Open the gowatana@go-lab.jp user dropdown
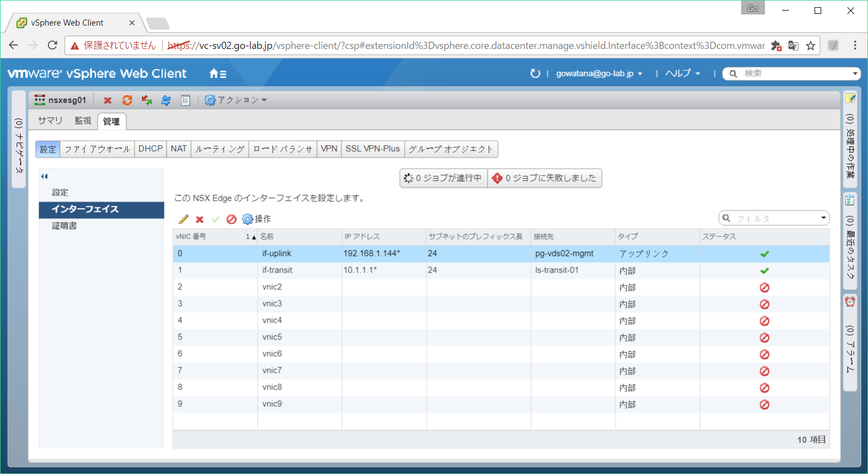 (x=599, y=73)
